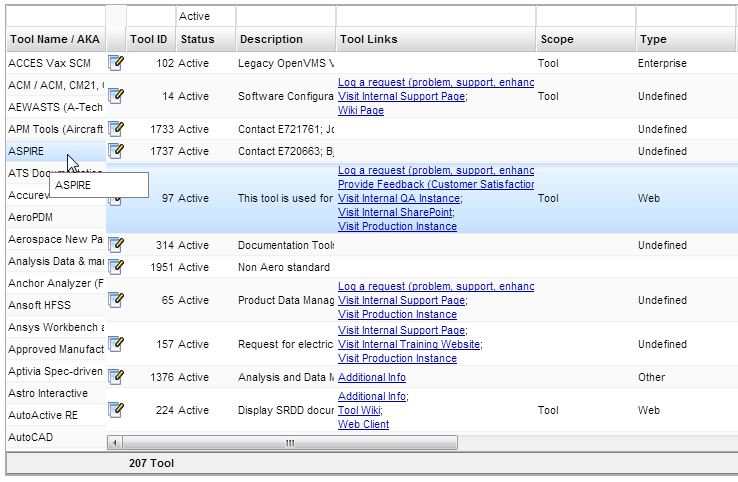Sort by the Tool ID column header
This screenshot has width=738, height=482.
pyautogui.click(x=149, y=39)
